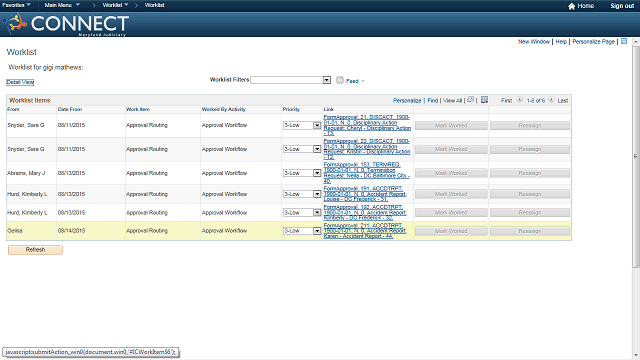
Task: Click Mark Worked for DISCACT 21 row
Action: coord(451,126)
